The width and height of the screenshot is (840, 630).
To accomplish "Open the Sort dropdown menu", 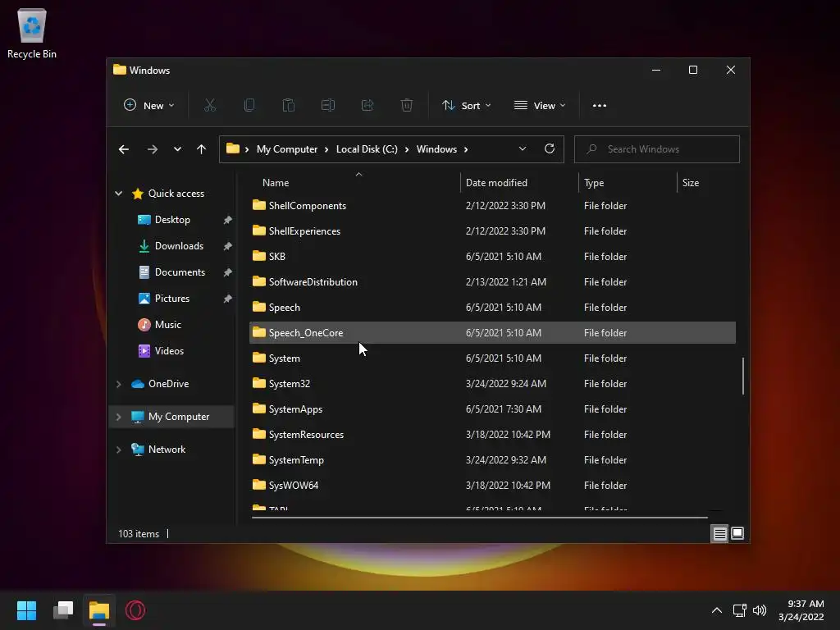I will click(466, 106).
